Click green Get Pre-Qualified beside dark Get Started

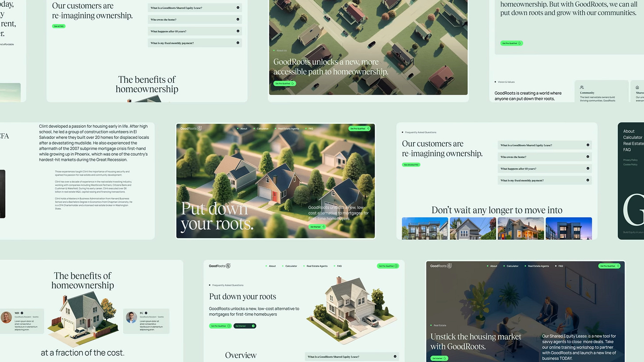coord(220,326)
